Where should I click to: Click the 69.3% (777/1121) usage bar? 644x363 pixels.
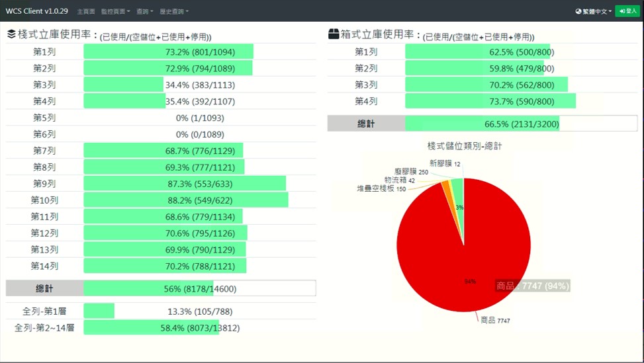point(164,167)
